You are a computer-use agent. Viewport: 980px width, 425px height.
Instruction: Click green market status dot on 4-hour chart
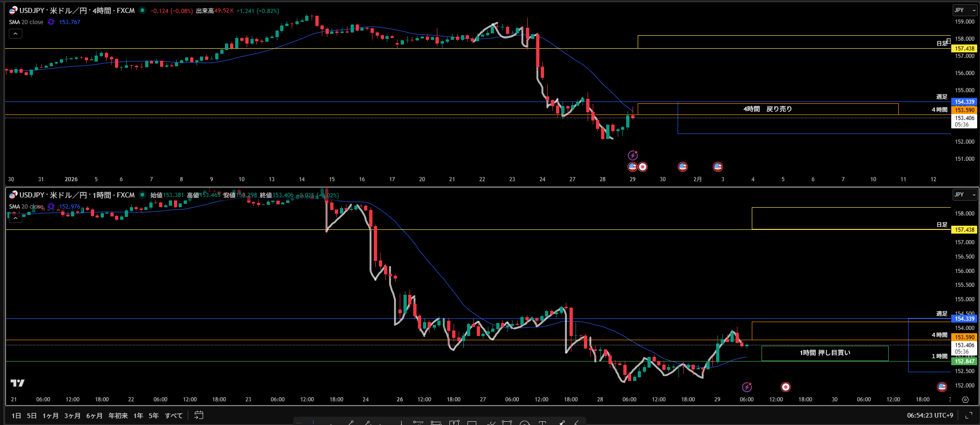point(142,10)
